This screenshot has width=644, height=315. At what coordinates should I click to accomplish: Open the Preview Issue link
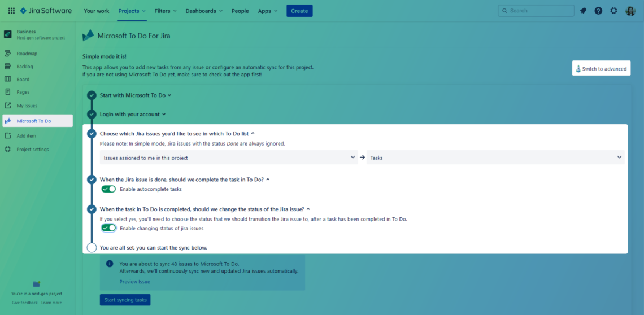tap(134, 282)
